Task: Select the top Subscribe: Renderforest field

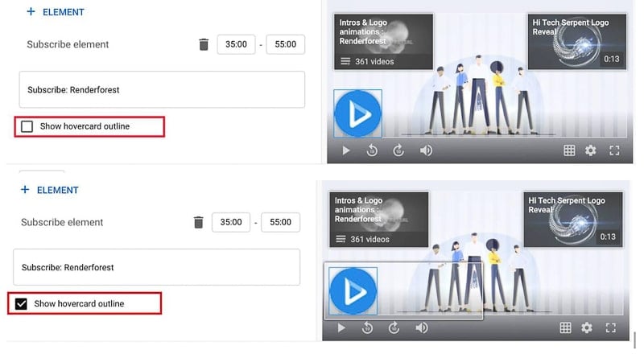Action: coord(162,89)
